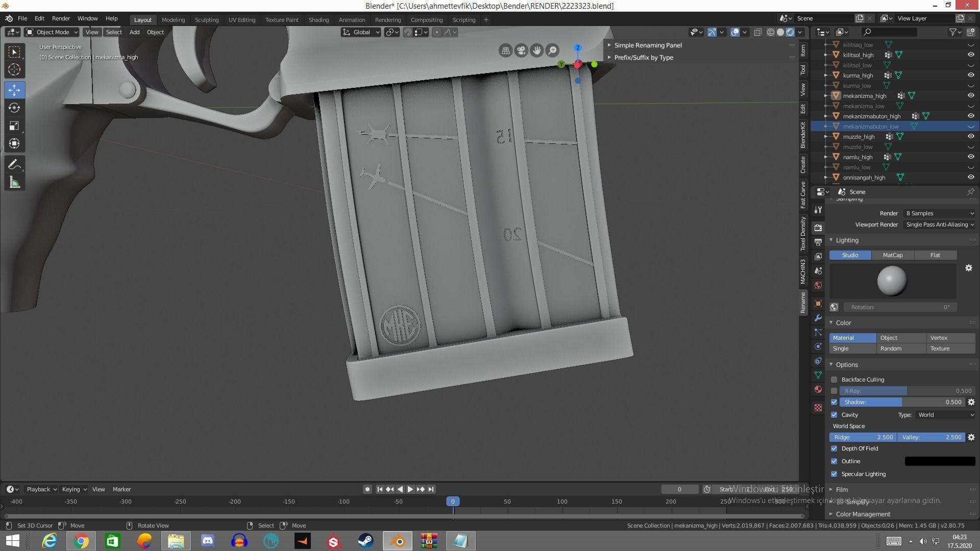Open the Object Mode dropdown
Screen dimensions: 980x551
pyautogui.click(x=52, y=32)
